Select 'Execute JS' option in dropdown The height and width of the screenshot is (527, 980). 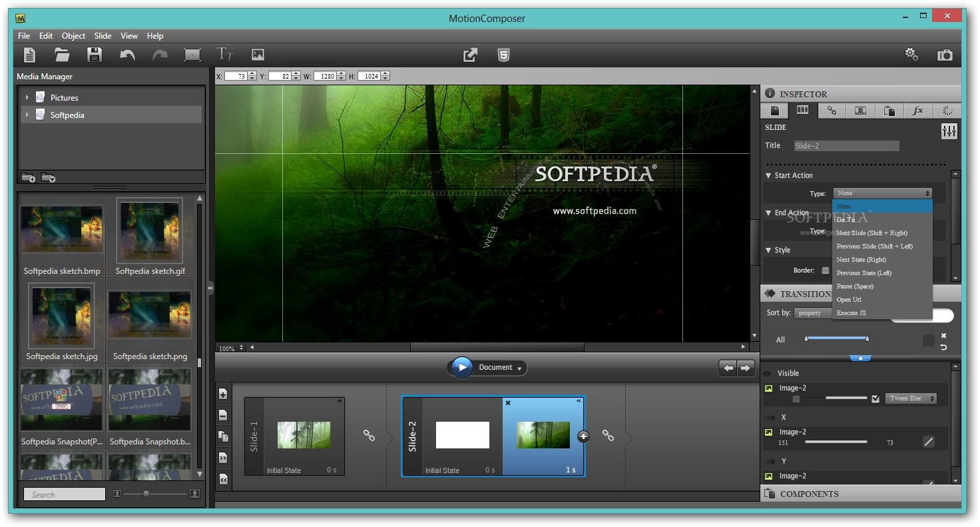click(882, 313)
